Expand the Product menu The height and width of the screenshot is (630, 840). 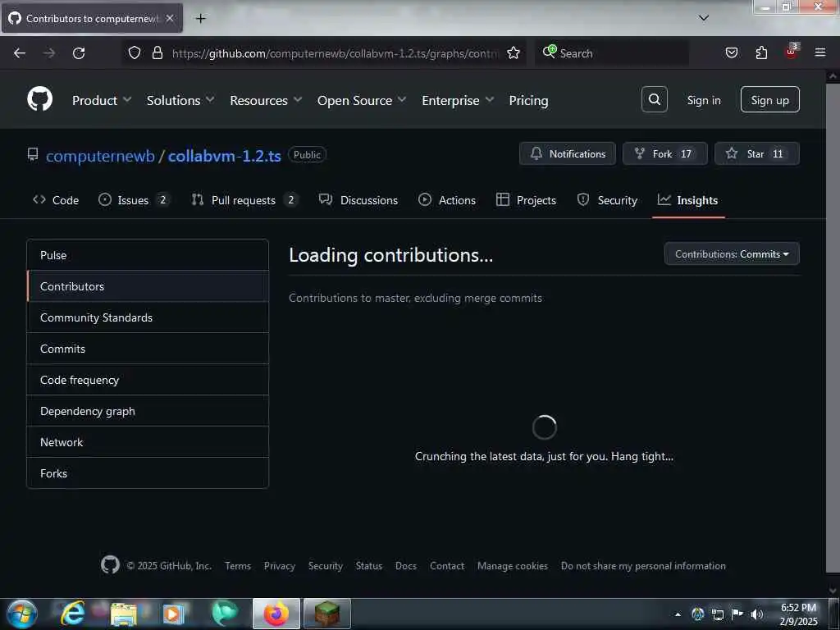102,100
